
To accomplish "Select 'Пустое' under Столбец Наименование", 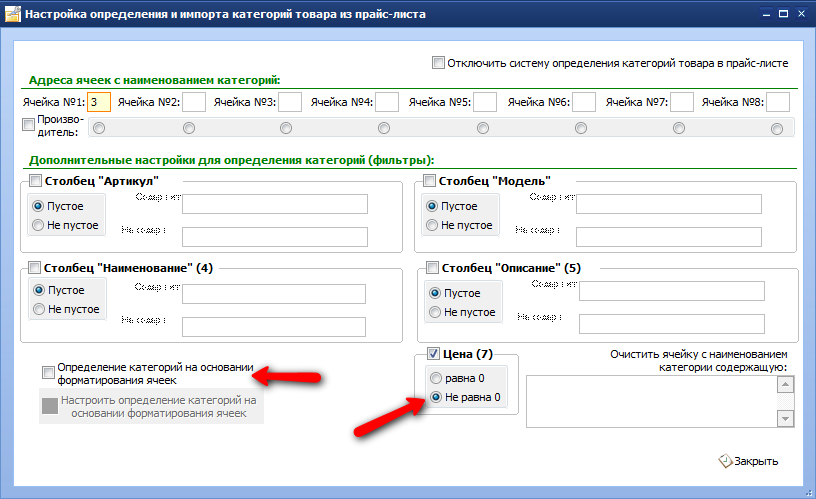I will pos(39,290).
